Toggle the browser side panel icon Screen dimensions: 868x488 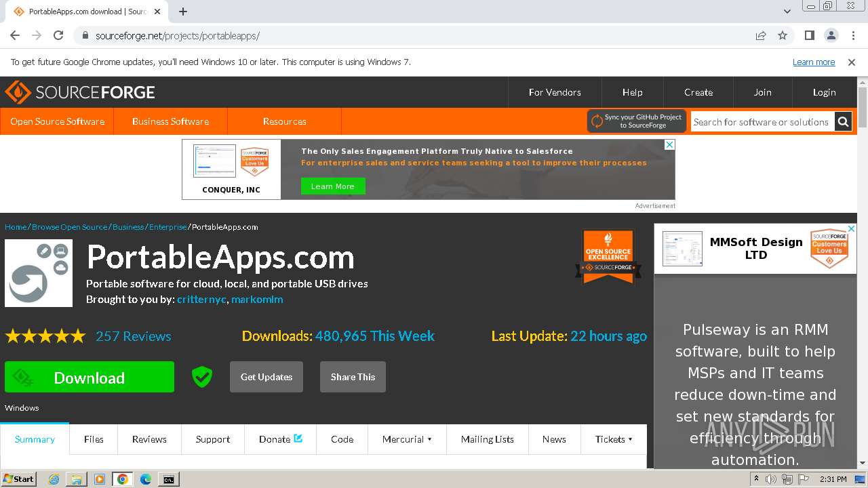tap(809, 35)
